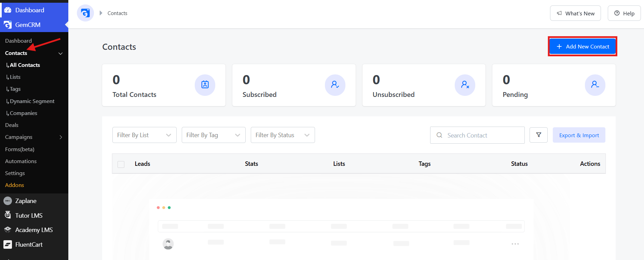Open Automations in the sidebar
Screen dimensions: 644x260
coord(21,161)
